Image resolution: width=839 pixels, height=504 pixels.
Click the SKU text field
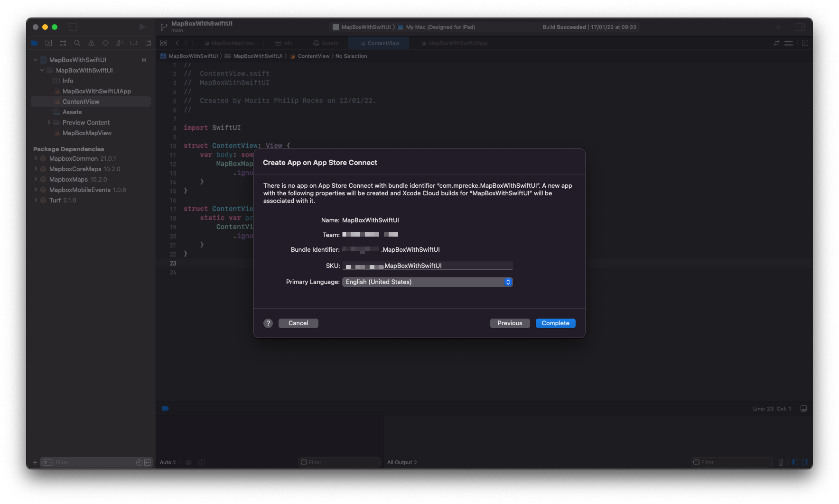coord(428,266)
